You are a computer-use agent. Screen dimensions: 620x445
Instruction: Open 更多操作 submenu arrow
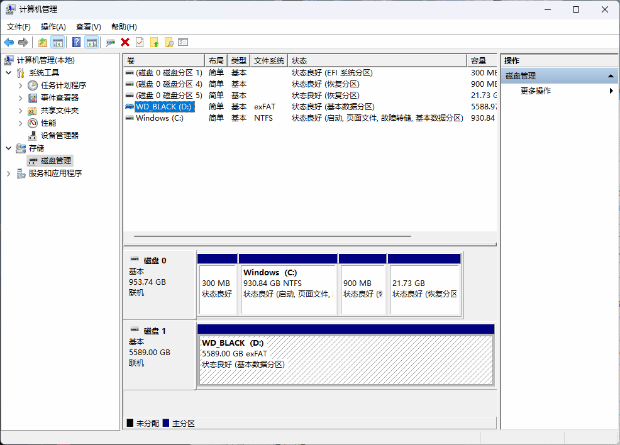pyautogui.click(x=611, y=91)
